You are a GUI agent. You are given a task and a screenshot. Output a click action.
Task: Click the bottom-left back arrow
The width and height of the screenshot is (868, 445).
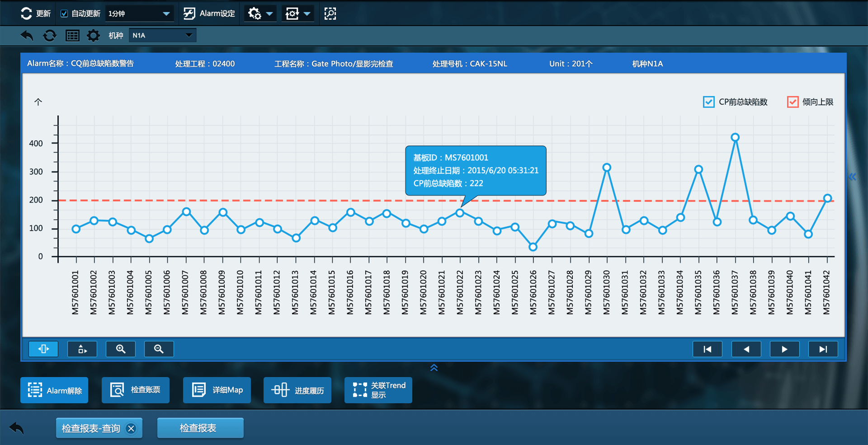click(17, 428)
